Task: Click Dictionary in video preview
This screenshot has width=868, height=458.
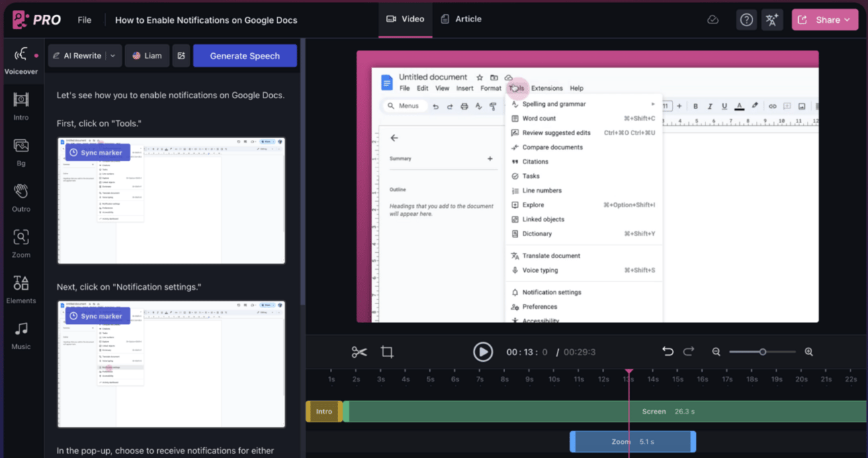Action: pyautogui.click(x=537, y=234)
